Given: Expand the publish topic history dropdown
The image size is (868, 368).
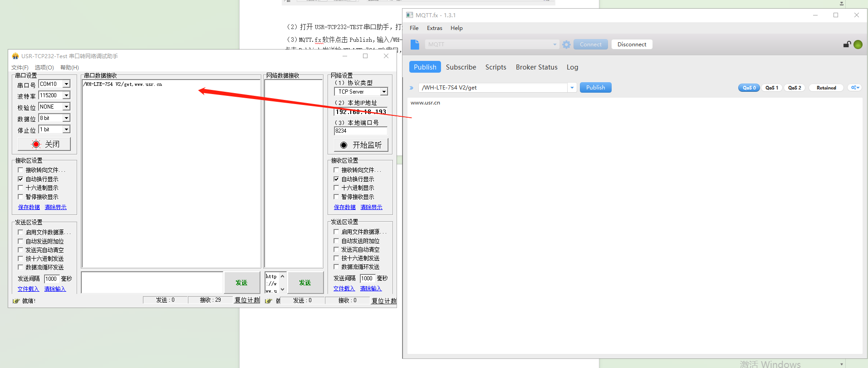Looking at the screenshot, I should (572, 88).
